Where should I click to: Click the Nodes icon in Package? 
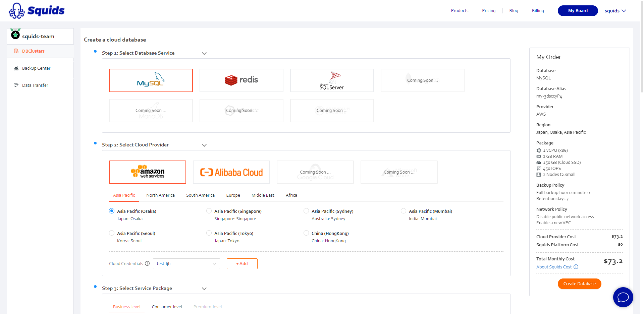(539, 175)
